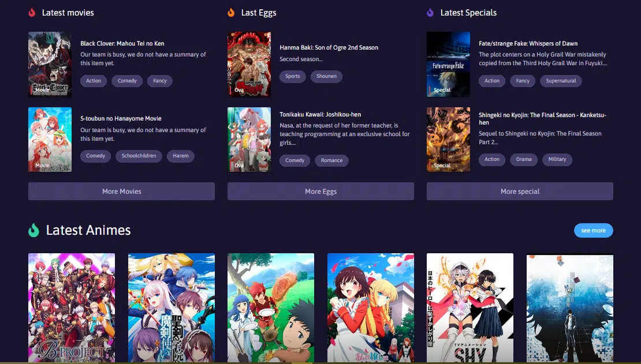This screenshot has height=364, width=641.
Task: Select the Romance tag under Tonikaku Kawaii
Action: pos(331,160)
